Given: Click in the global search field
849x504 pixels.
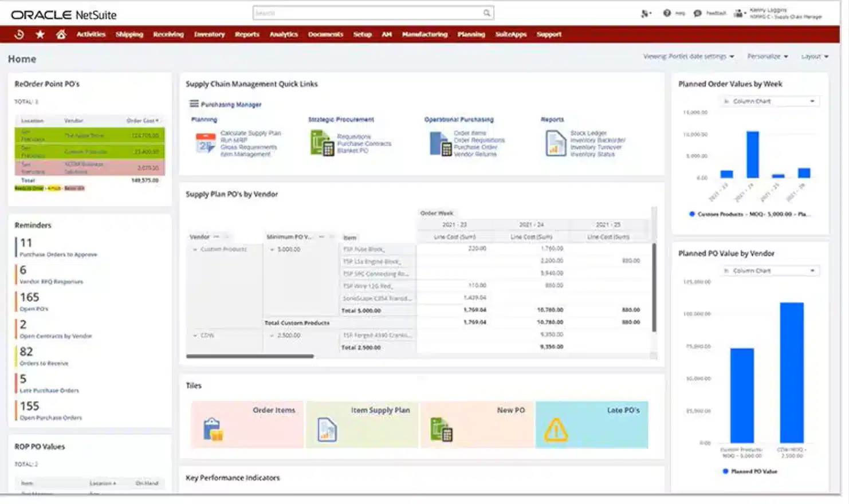Looking at the screenshot, I should [x=367, y=13].
